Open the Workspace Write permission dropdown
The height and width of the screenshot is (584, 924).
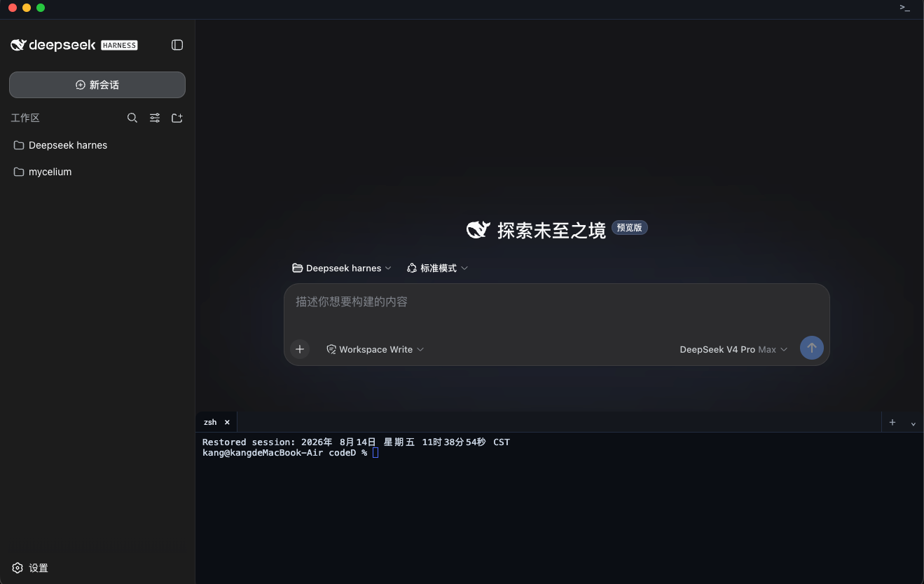375,349
